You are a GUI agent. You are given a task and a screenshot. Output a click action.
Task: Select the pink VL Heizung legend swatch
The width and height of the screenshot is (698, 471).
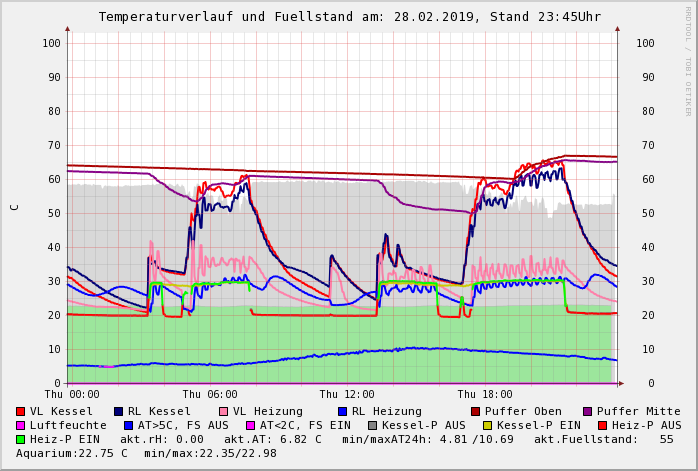223,412
